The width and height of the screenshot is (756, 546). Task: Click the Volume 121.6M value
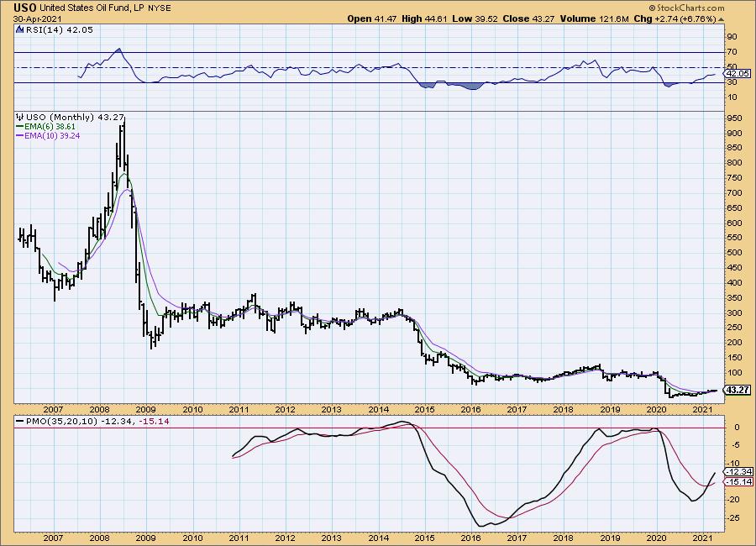[595, 18]
